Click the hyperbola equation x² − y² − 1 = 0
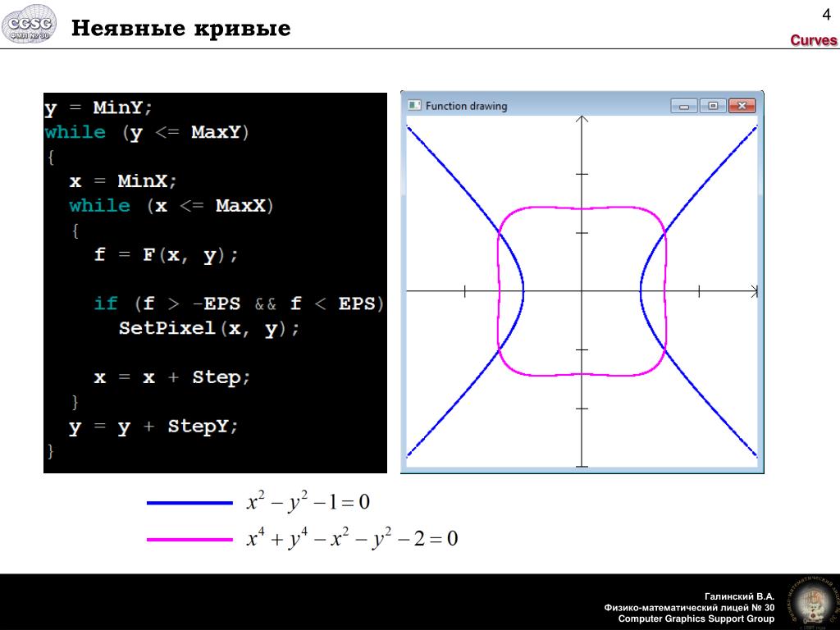 pyautogui.click(x=308, y=501)
